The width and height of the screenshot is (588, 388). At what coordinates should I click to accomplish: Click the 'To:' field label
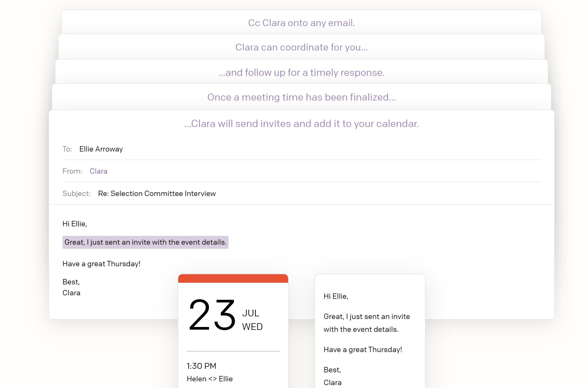[67, 149]
